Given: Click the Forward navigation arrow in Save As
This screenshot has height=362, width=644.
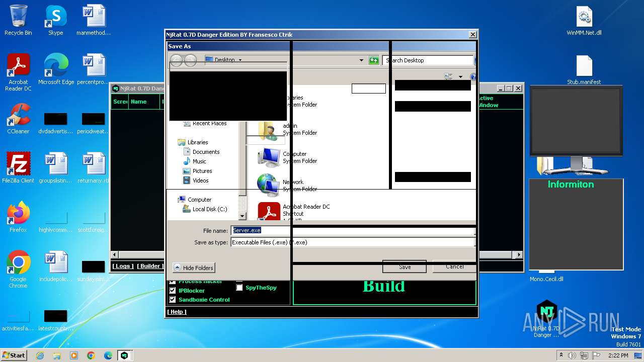Looking at the screenshot, I should pyautogui.click(x=190, y=60).
